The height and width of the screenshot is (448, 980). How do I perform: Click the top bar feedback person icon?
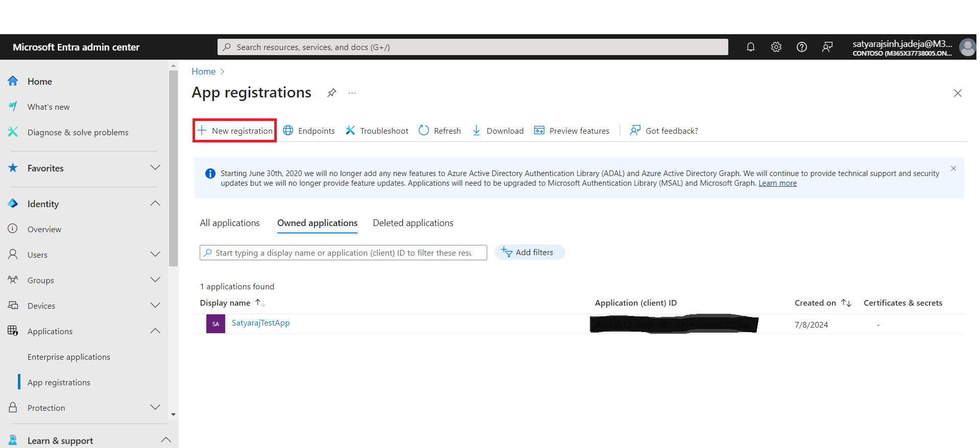click(x=827, y=47)
